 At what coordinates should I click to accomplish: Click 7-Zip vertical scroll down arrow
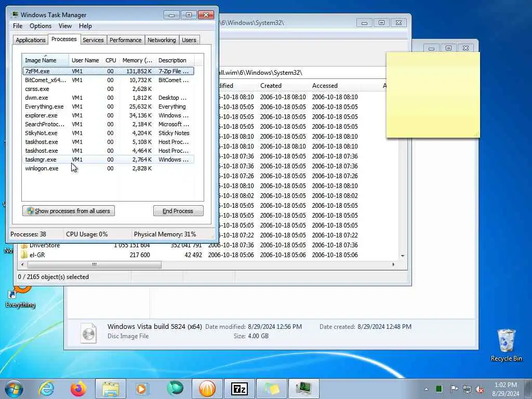[x=403, y=256]
